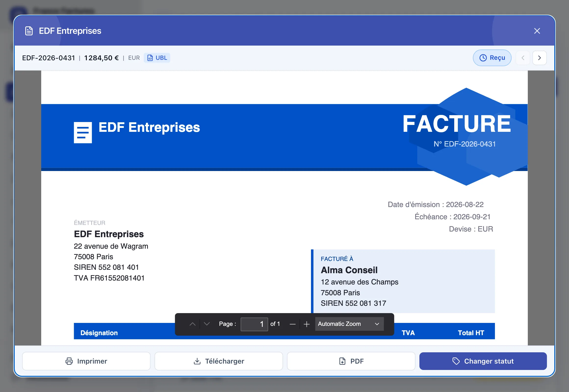The width and height of the screenshot is (569, 392).
Task: Click 22 avenue de Wagram address line
Action: [x=111, y=246]
